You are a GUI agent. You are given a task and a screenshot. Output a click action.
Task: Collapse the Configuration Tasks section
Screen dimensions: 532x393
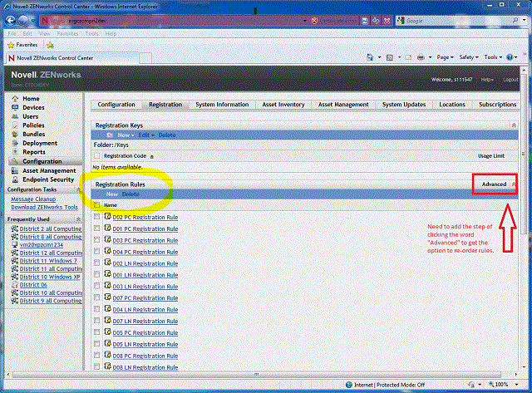(x=78, y=189)
